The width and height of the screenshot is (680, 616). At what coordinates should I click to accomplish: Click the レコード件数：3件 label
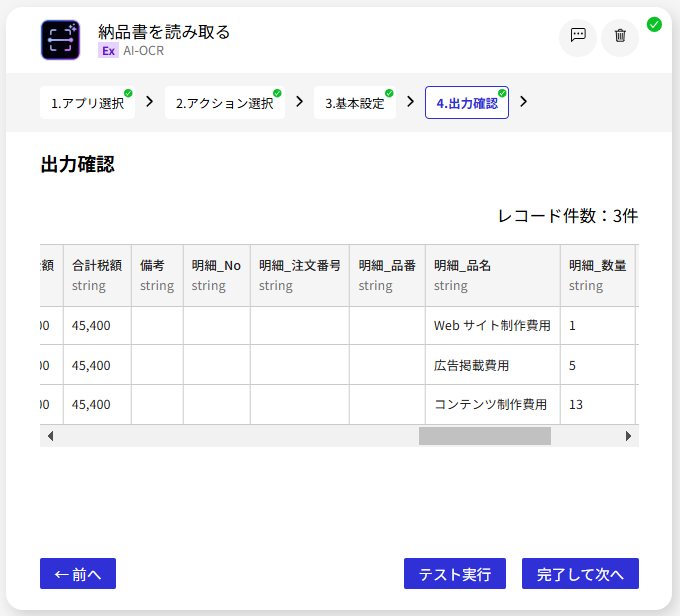tap(568, 216)
